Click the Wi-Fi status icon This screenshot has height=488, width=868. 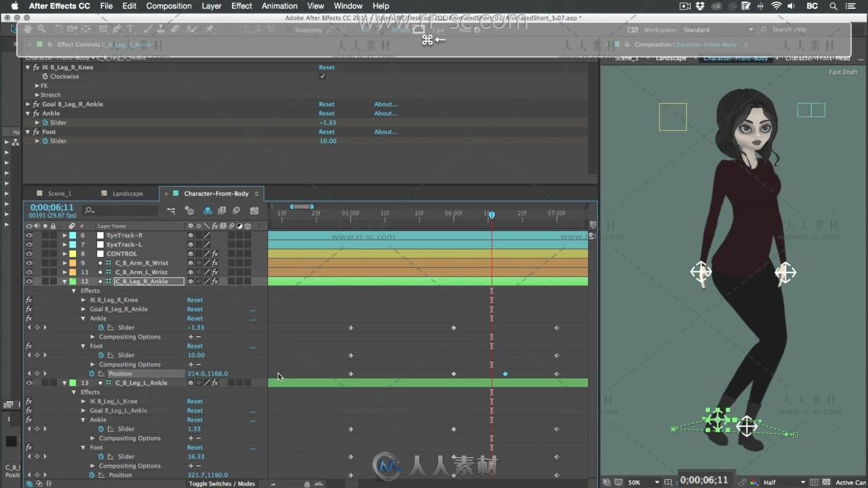click(776, 6)
